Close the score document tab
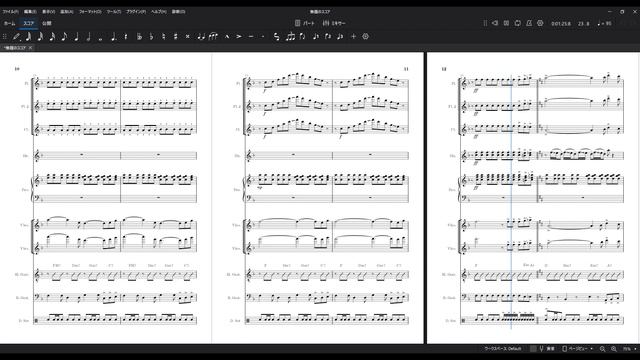 click(x=31, y=48)
